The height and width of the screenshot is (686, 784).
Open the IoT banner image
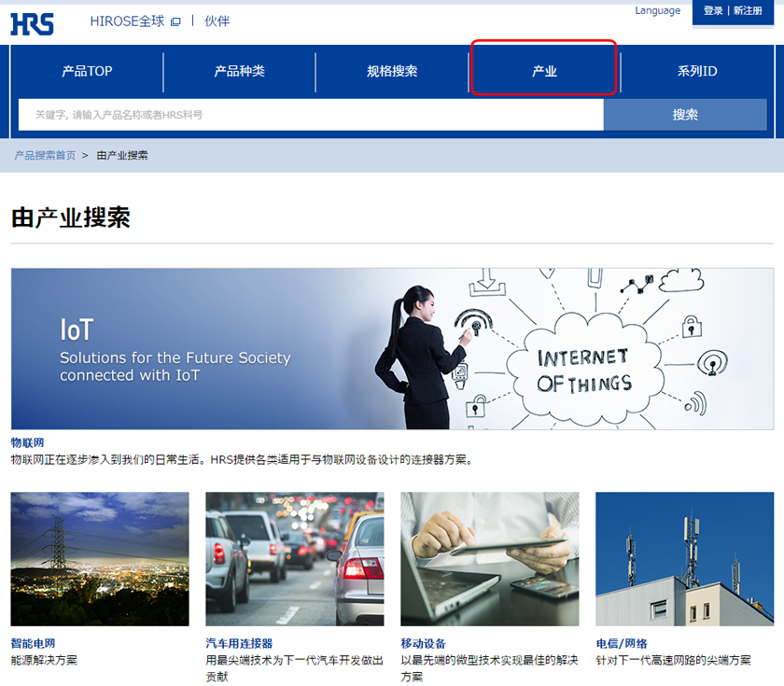pyautogui.click(x=392, y=349)
